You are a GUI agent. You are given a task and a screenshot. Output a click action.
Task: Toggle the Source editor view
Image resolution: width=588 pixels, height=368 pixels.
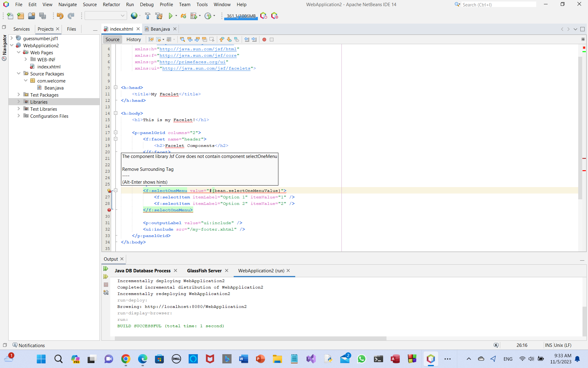(112, 40)
